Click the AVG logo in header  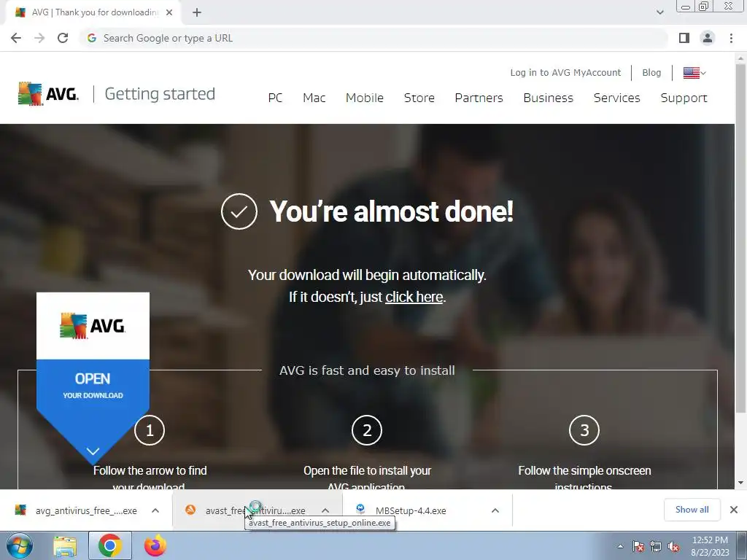(x=48, y=93)
